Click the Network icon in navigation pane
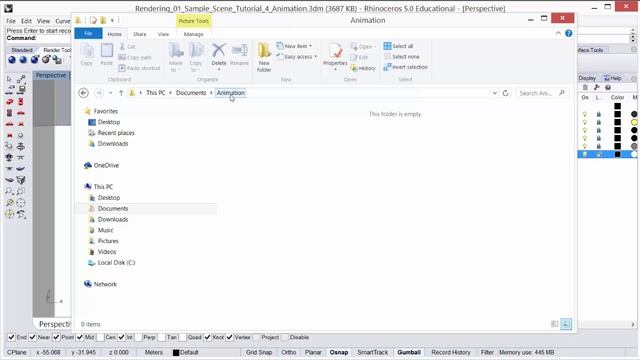640x360 pixels. (88, 284)
